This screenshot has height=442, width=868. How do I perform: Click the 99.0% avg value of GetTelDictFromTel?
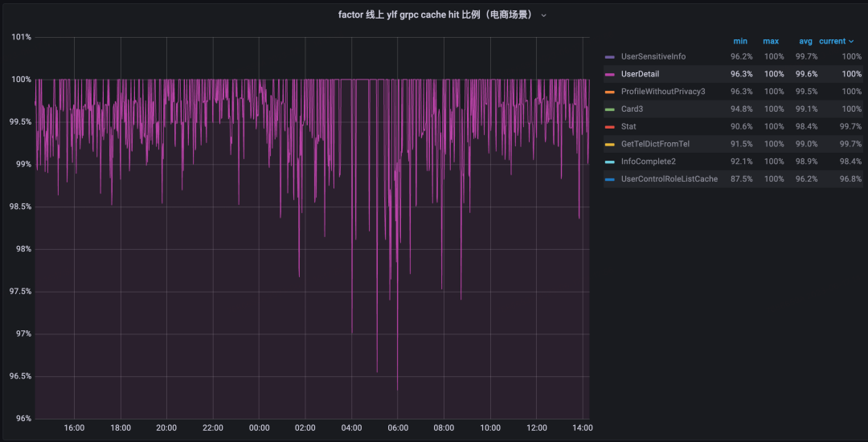point(807,144)
